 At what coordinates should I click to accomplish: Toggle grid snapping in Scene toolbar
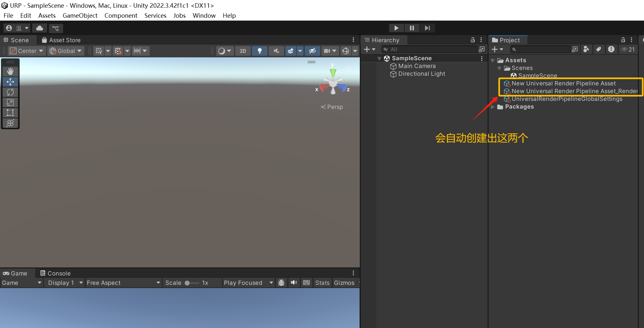(x=118, y=51)
